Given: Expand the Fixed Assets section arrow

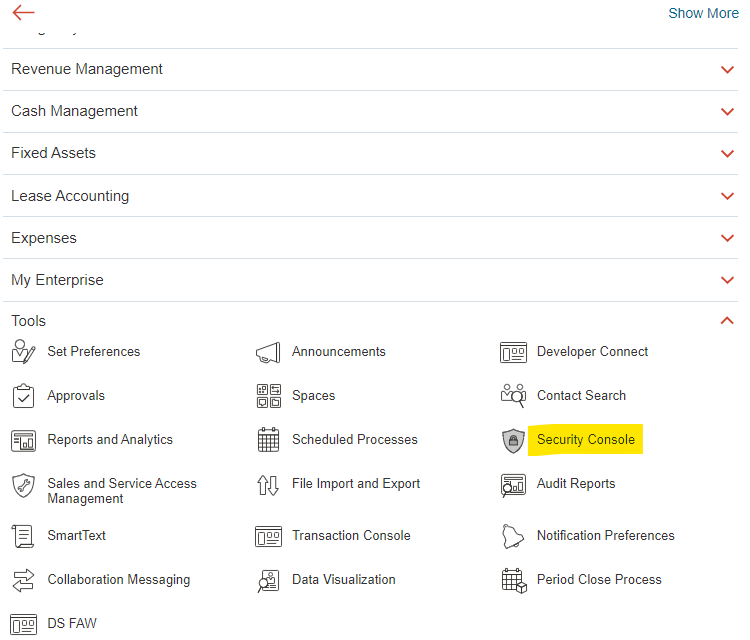Looking at the screenshot, I should (727, 154).
